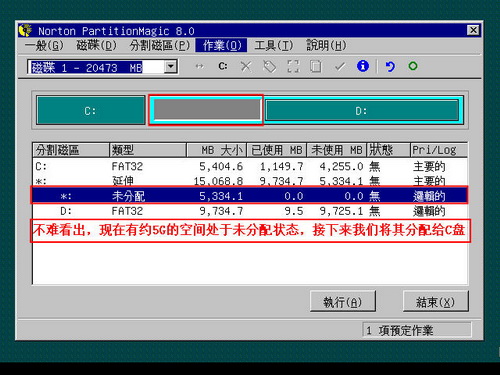Screen dimensions: 500x375
Task: Click the resize/move arrows toolbar icon
Action: [199, 66]
